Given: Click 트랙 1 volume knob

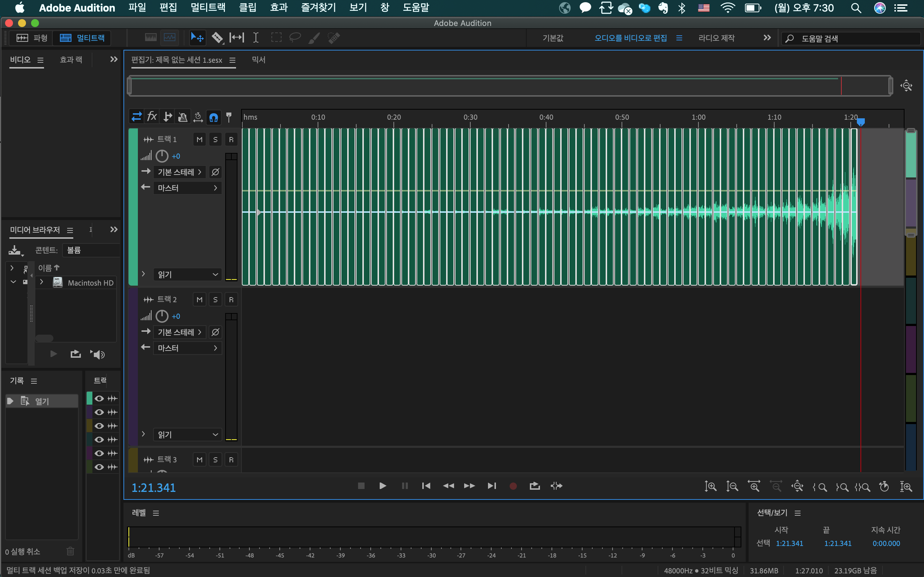Looking at the screenshot, I should pos(162,156).
